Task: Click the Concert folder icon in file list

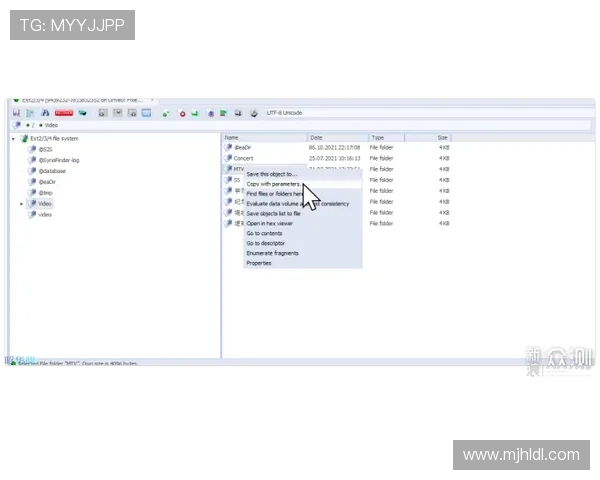Action: pos(228,158)
